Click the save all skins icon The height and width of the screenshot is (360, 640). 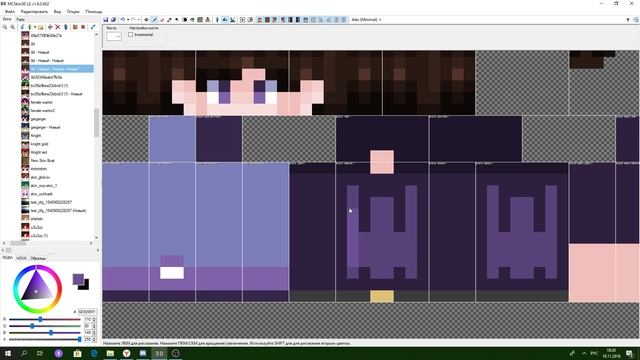113,20
